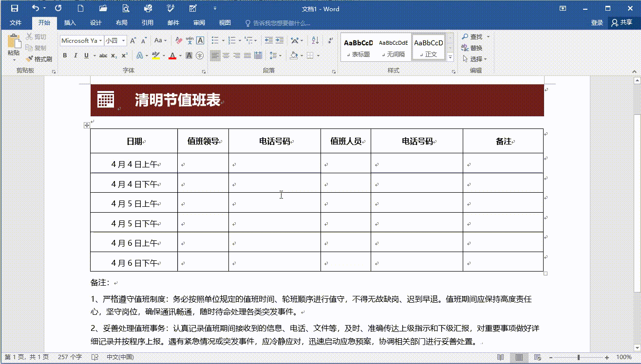Open the font name dropdown Microsoft Ya
The width and height of the screenshot is (641, 364).
point(101,40)
